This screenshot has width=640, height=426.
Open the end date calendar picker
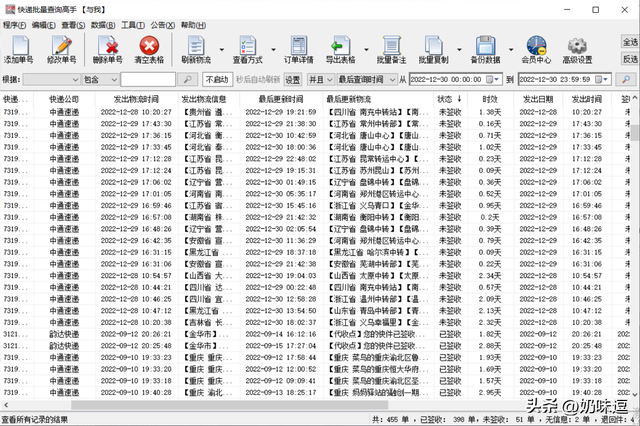click(601, 80)
